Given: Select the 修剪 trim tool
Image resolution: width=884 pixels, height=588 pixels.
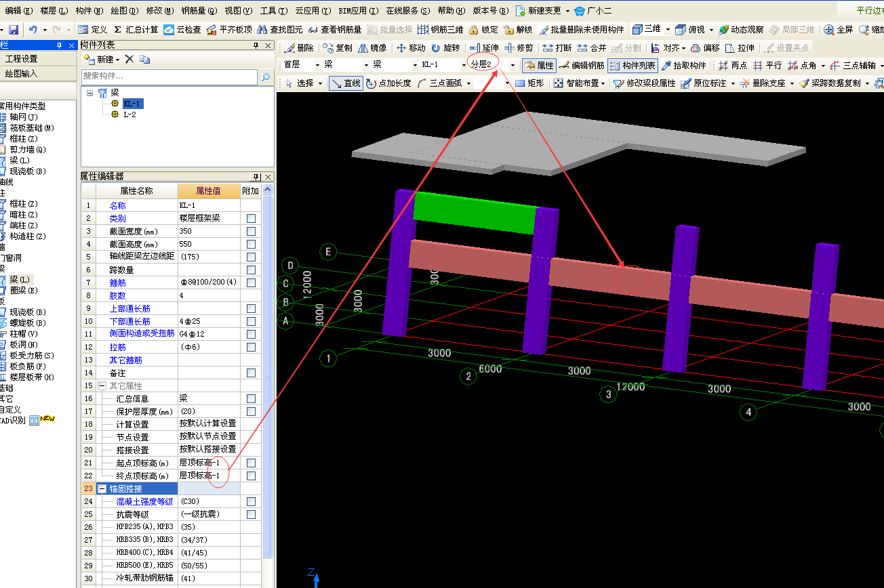Looking at the screenshot, I should 518,48.
